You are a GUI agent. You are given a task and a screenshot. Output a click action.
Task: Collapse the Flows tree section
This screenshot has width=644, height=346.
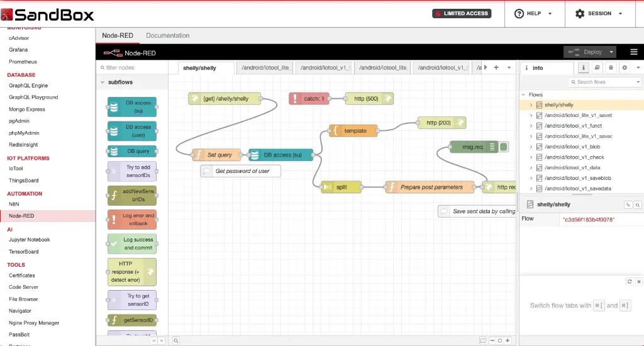click(524, 94)
